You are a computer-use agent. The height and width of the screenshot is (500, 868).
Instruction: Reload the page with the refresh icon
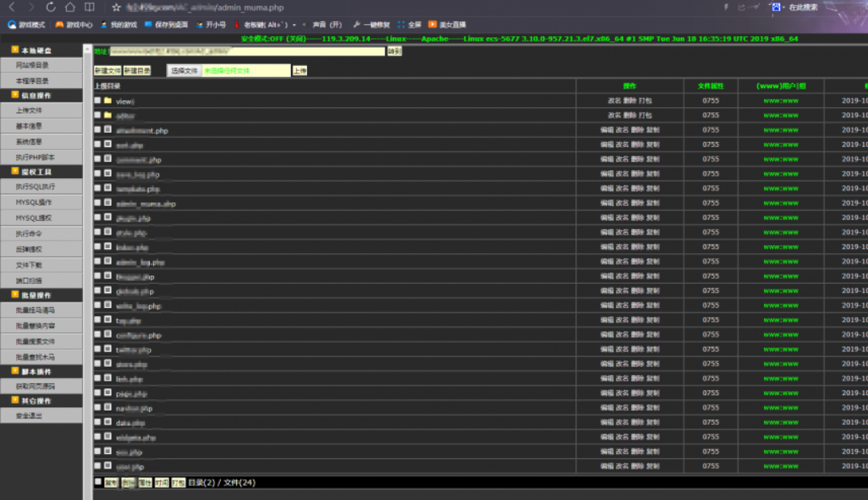51,7
